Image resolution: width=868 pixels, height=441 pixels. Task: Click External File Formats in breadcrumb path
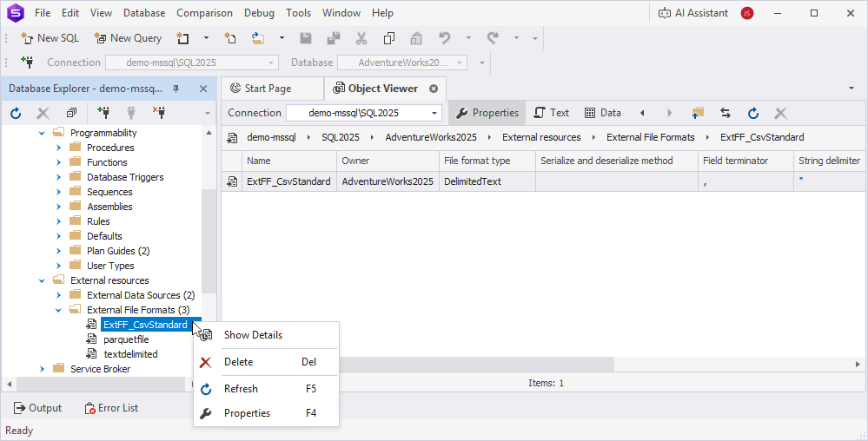point(651,137)
